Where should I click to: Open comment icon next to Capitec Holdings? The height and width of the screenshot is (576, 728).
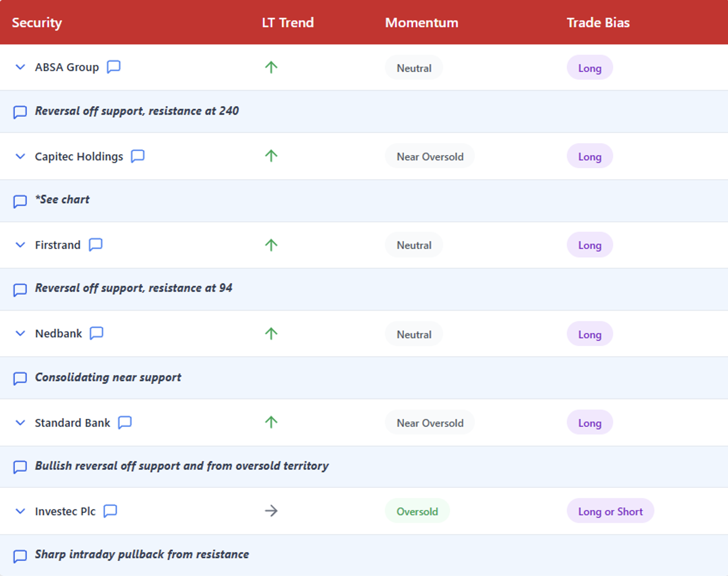click(138, 156)
